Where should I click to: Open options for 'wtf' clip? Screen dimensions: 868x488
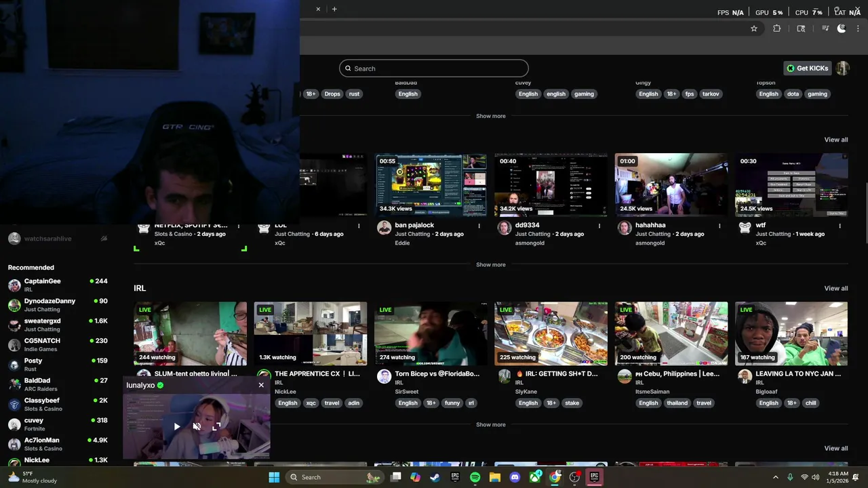[x=840, y=226]
